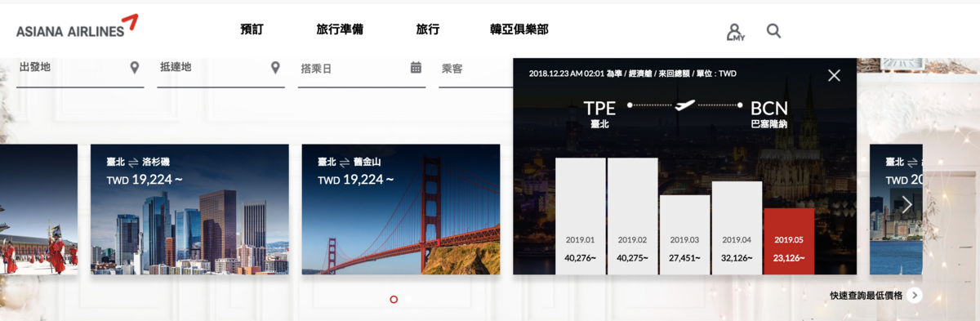Screen dimensions: 980x321
Task: Click the airplane icon between TPE and BCN
Action: (x=684, y=105)
